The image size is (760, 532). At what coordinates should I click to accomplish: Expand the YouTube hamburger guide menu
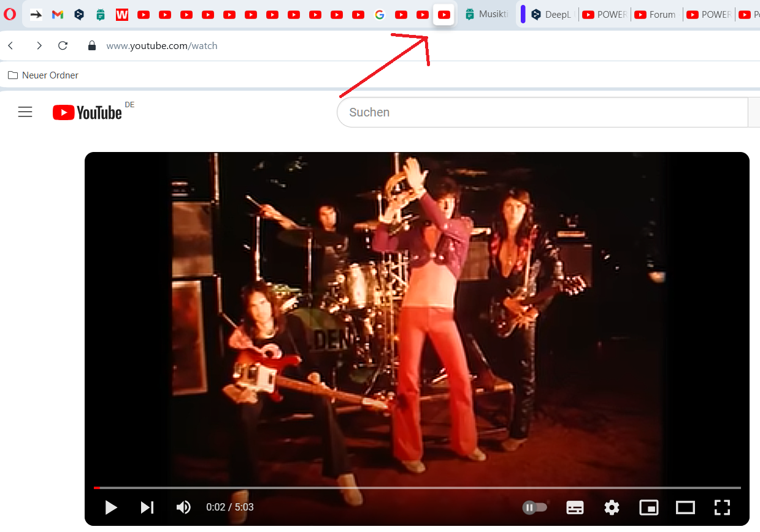(25, 112)
